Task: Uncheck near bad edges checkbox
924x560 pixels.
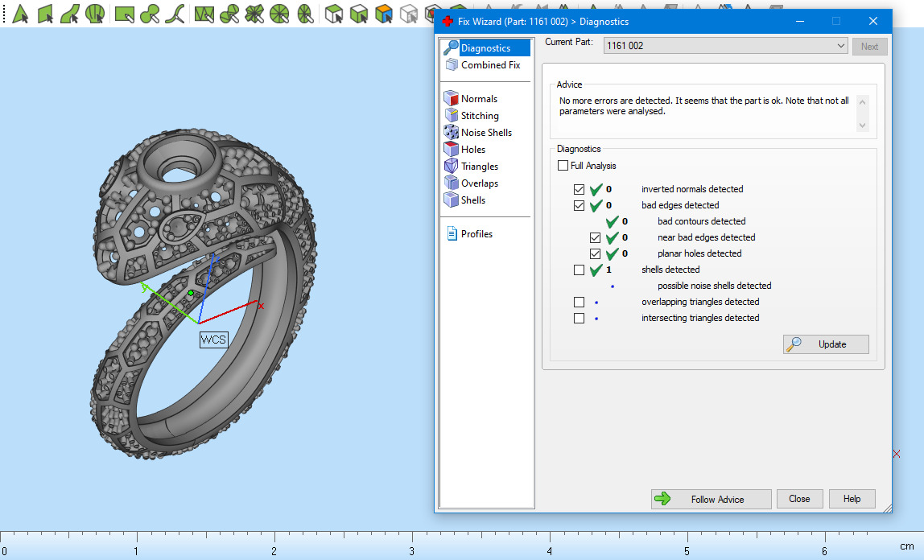Action: 595,237
